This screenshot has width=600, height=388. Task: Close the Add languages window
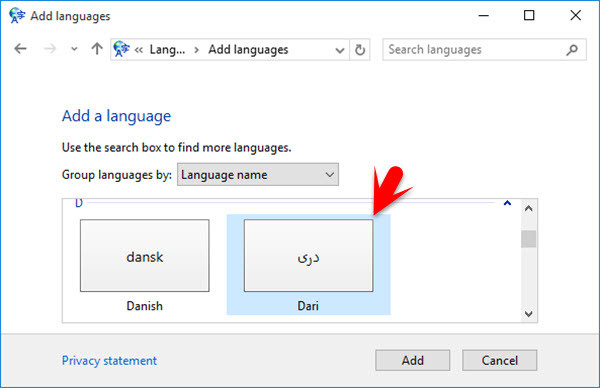point(575,16)
